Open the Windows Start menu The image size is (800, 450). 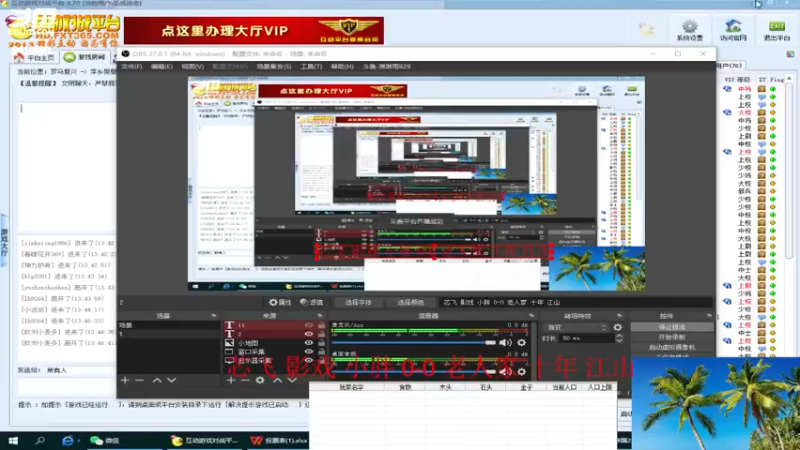tap(13, 440)
